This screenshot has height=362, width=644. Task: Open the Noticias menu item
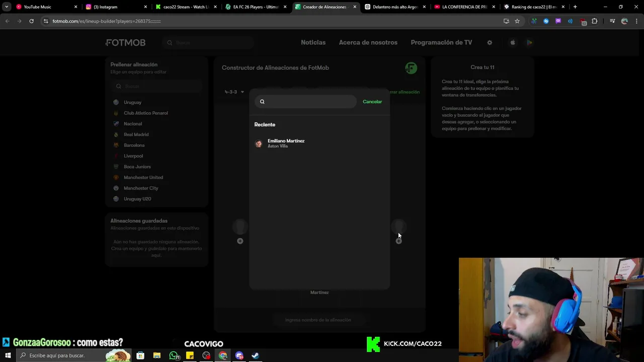click(313, 43)
